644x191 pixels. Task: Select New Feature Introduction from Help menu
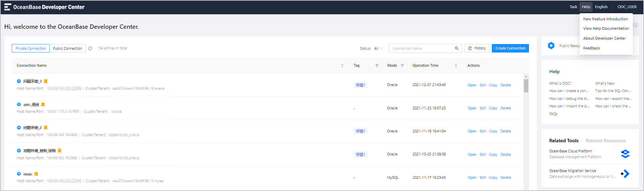[606, 19]
